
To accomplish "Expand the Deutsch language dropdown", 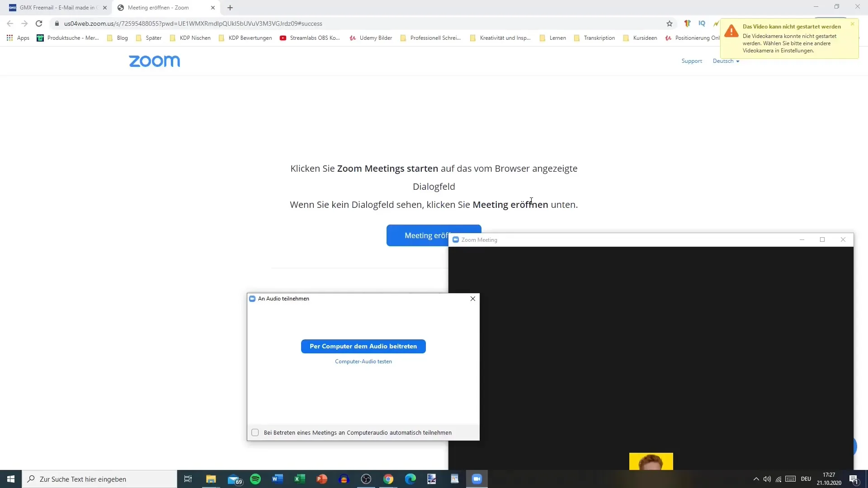I will pyautogui.click(x=726, y=61).
